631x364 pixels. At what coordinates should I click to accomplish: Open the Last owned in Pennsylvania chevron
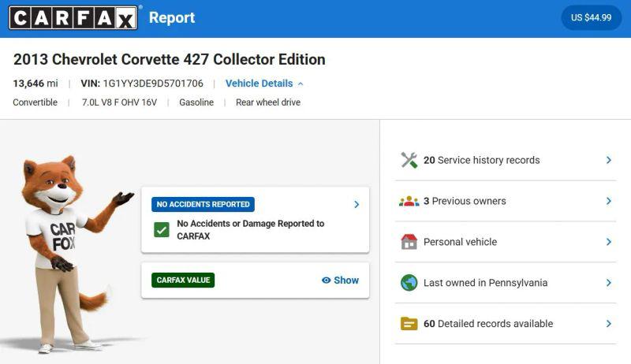609,283
